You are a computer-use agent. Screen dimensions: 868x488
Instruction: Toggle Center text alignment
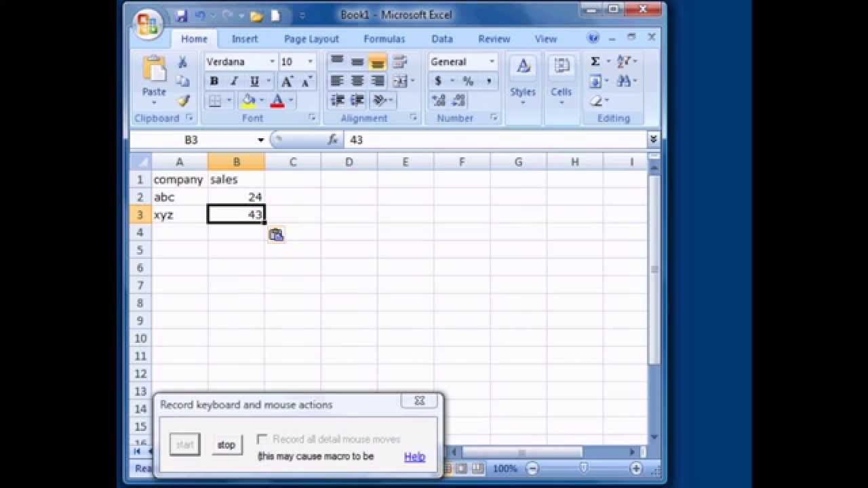click(x=357, y=81)
